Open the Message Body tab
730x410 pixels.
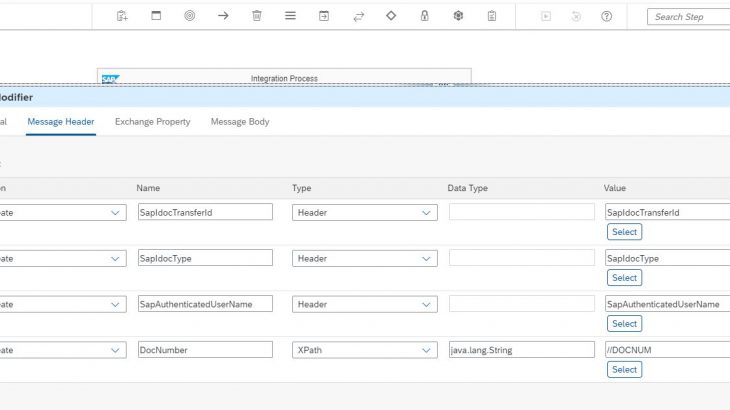point(239,122)
